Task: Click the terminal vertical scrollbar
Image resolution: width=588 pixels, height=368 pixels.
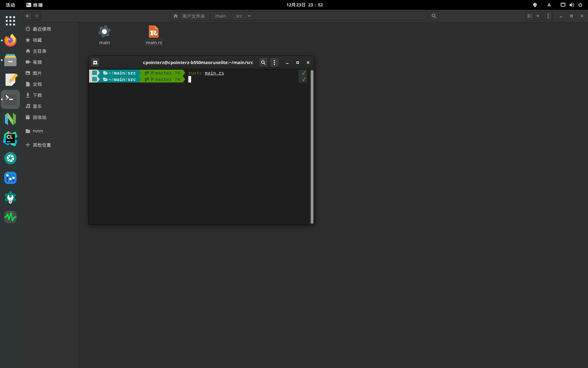Action: [x=312, y=147]
